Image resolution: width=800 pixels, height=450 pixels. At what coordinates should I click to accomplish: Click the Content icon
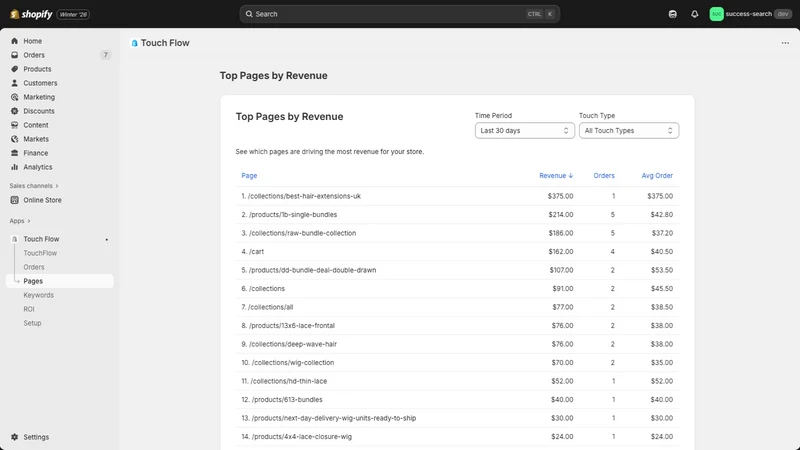[14, 125]
